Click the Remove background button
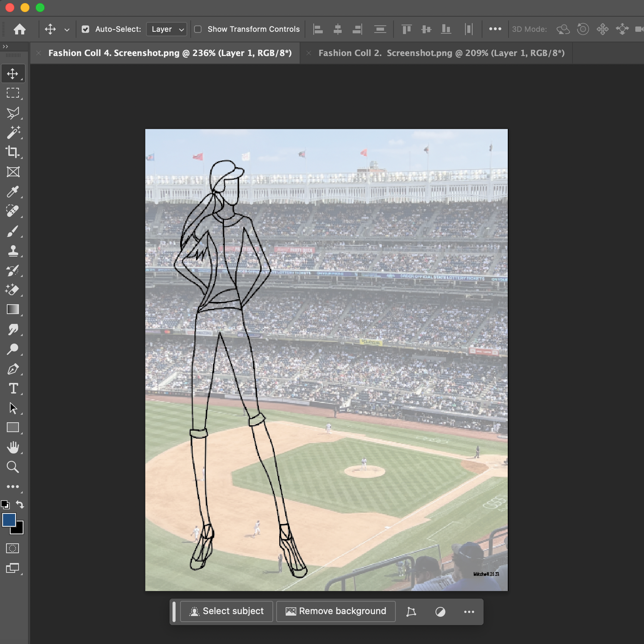The height and width of the screenshot is (644, 644). click(x=336, y=611)
